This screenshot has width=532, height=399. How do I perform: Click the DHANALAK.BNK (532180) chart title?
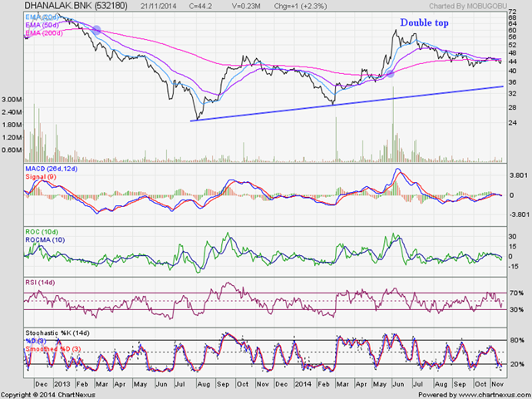click(76, 6)
